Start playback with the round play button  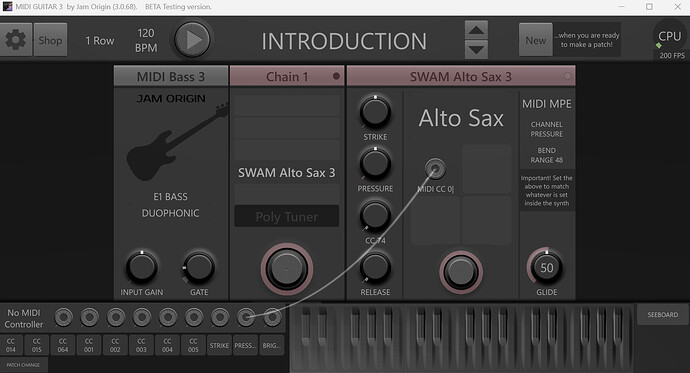(x=192, y=40)
